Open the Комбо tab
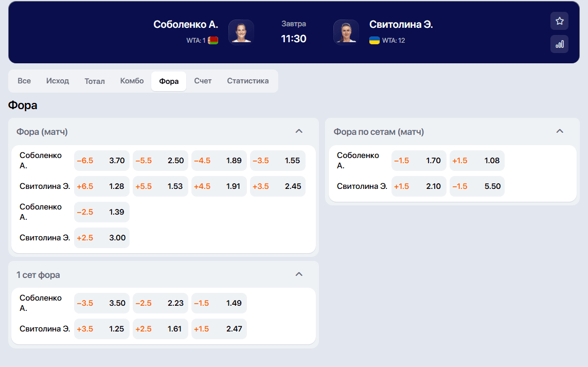The height and width of the screenshot is (367, 588). (132, 81)
